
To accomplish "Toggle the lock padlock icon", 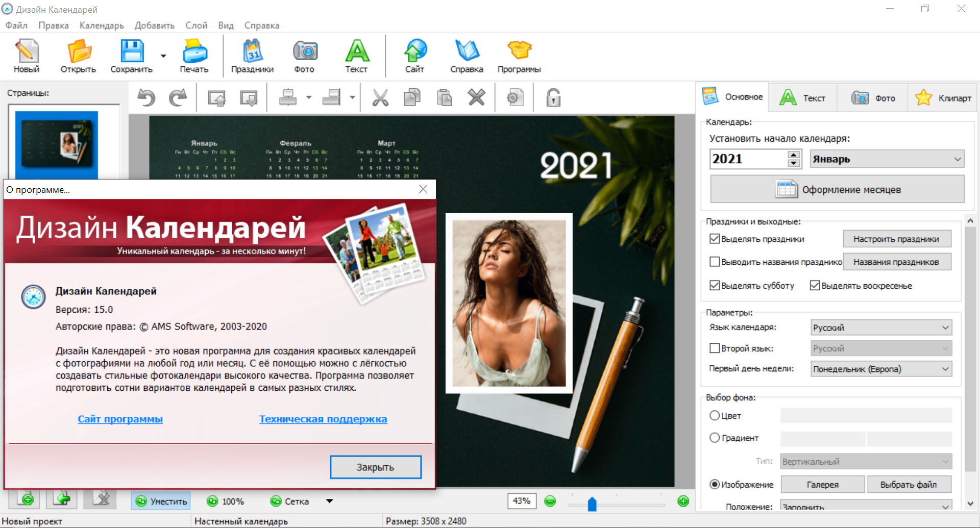I will [553, 97].
